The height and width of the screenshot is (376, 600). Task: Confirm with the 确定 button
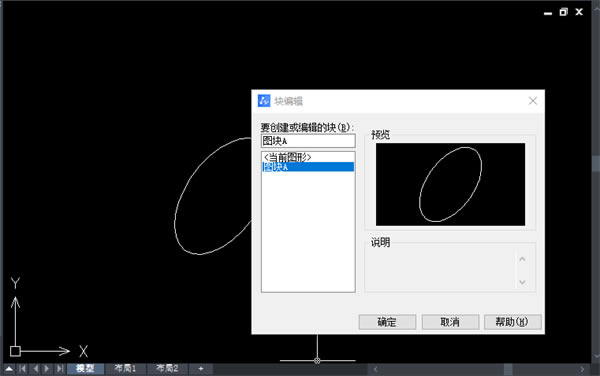pyautogui.click(x=387, y=322)
